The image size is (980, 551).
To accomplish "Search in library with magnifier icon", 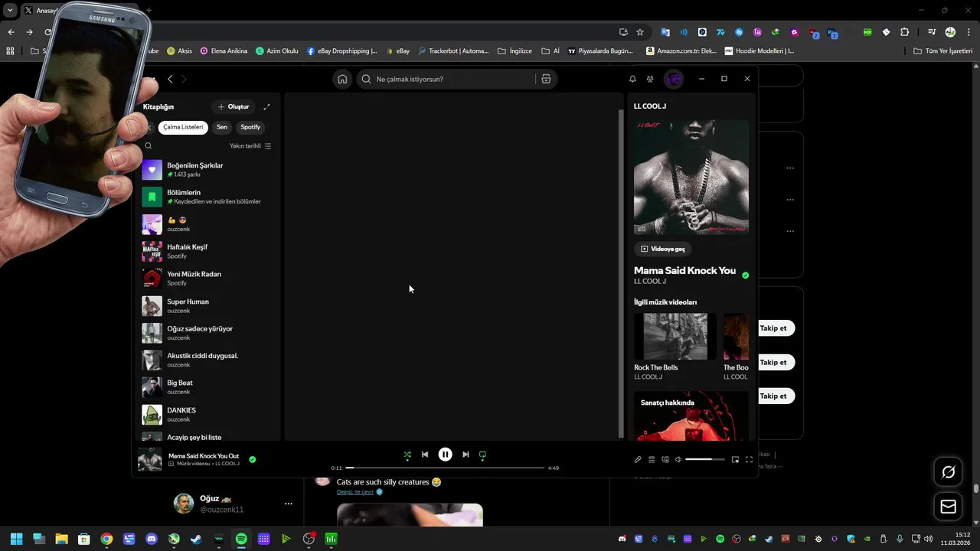I will click(x=149, y=146).
